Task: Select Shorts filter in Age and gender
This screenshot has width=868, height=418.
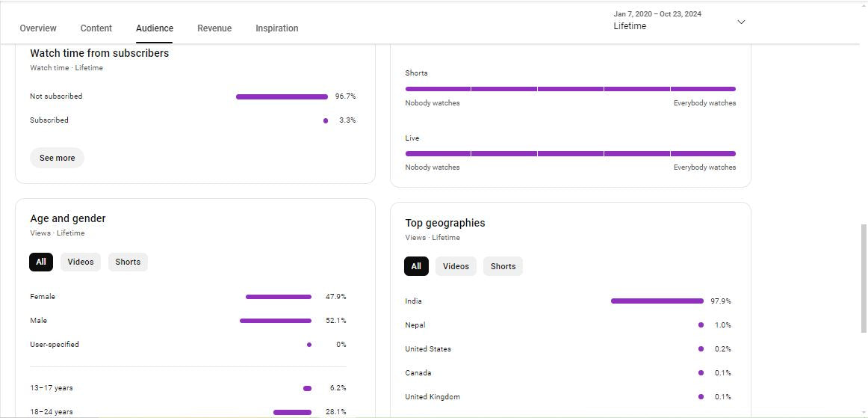Action: tap(128, 262)
